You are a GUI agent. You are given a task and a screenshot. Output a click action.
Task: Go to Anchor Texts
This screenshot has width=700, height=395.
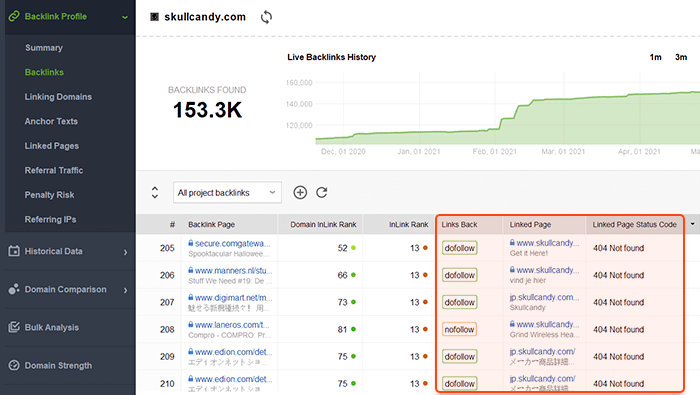click(51, 121)
